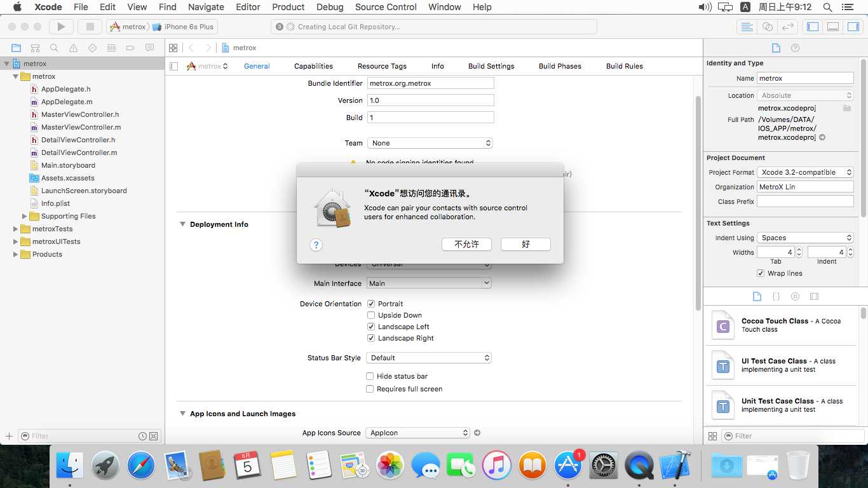Show the Code Snippet library
This screenshot has width=868, height=488.
pyautogui.click(x=776, y=297)
